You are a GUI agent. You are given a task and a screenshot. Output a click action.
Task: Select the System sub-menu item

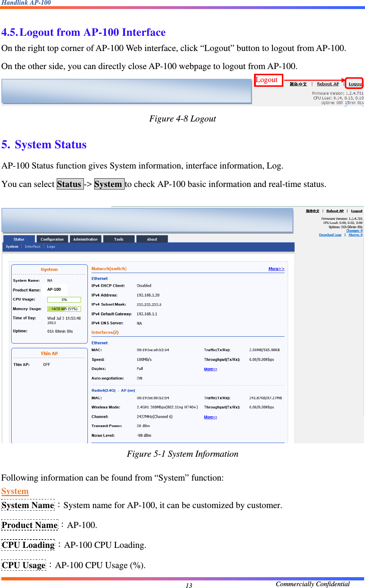[x=12, y=247]
